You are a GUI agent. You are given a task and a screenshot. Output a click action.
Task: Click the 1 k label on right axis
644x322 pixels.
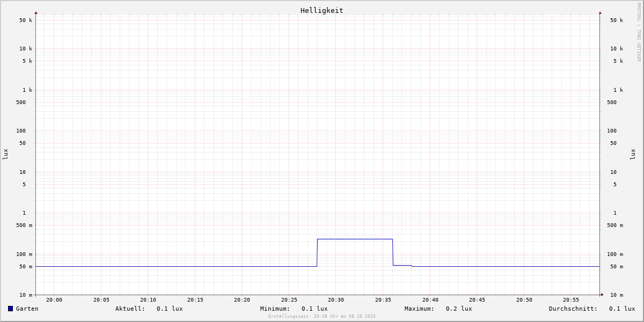click(x=618, y=90)
